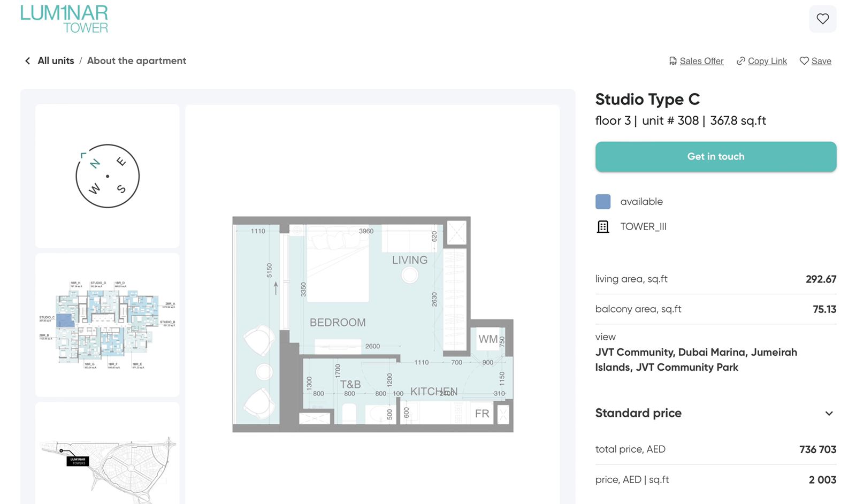Screen dimensions: 856x504
Task: Click the Sales Offer PDF icon
Action: 673,61
